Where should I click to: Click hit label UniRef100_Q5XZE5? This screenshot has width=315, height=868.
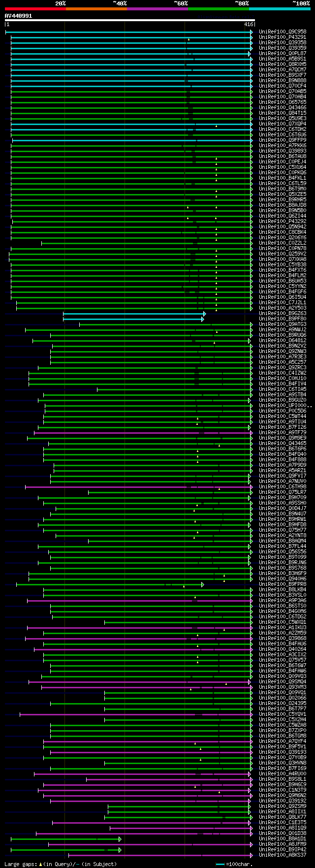pos(283,194)
